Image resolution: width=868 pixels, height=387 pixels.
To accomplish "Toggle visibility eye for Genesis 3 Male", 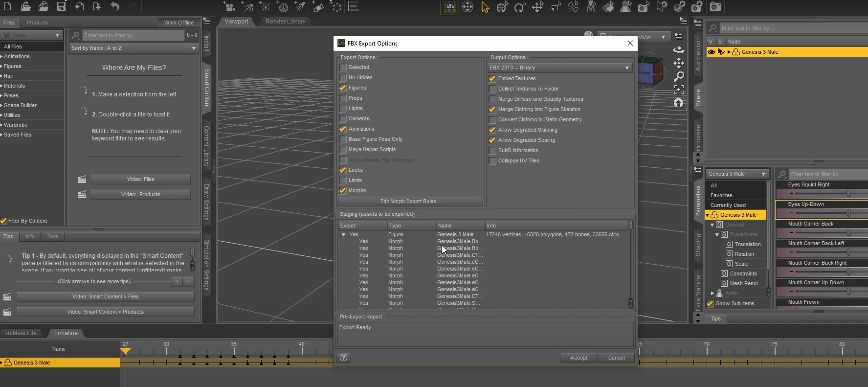I will point(712,52).
